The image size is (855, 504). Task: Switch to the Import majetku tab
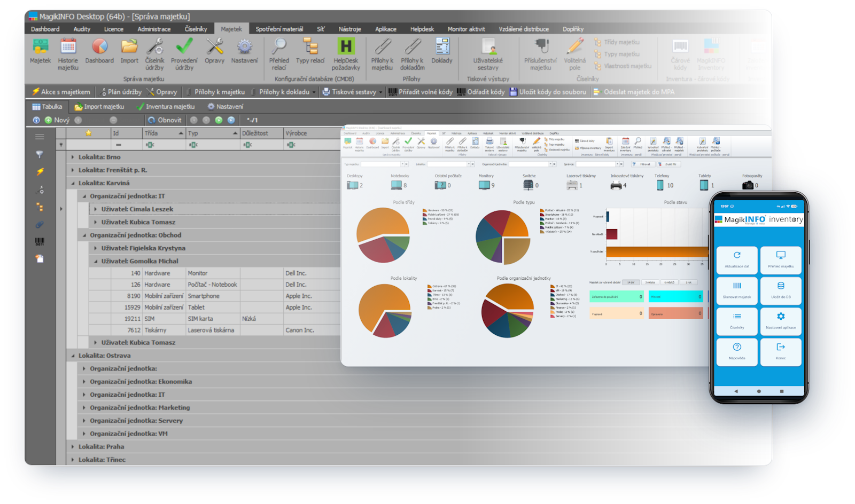point(99,107)
